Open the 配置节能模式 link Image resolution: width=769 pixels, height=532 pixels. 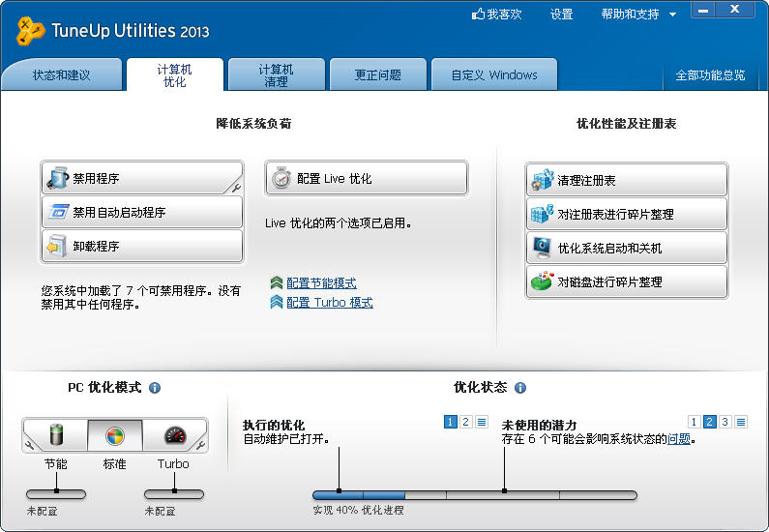[x=321, y=282]
